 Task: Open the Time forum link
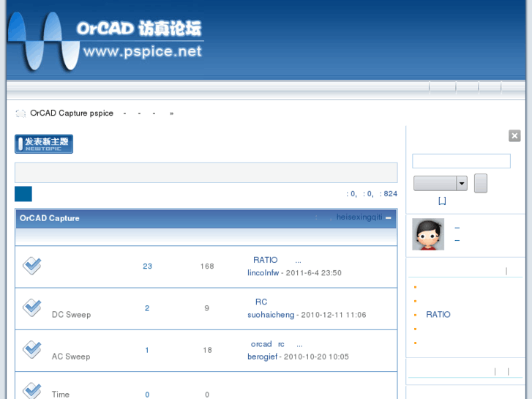coord(61,395)
